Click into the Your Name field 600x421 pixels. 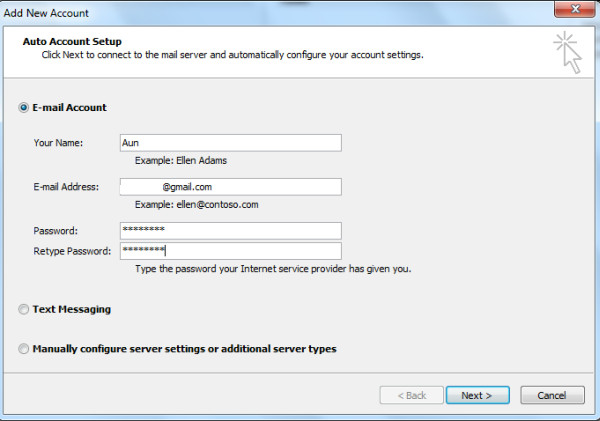tap(231, 143)
